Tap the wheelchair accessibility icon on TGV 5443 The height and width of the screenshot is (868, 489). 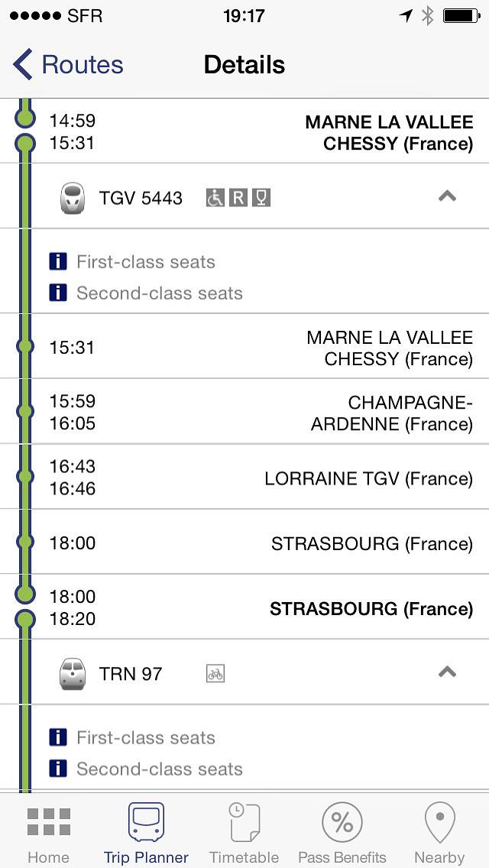coord(215,198)
